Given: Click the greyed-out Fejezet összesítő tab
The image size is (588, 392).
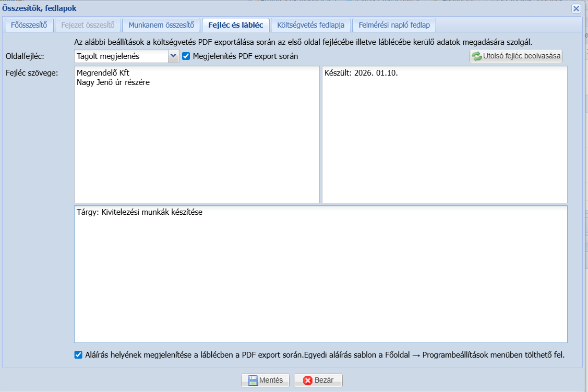Looking at the screenshot, I should (88, 24).
